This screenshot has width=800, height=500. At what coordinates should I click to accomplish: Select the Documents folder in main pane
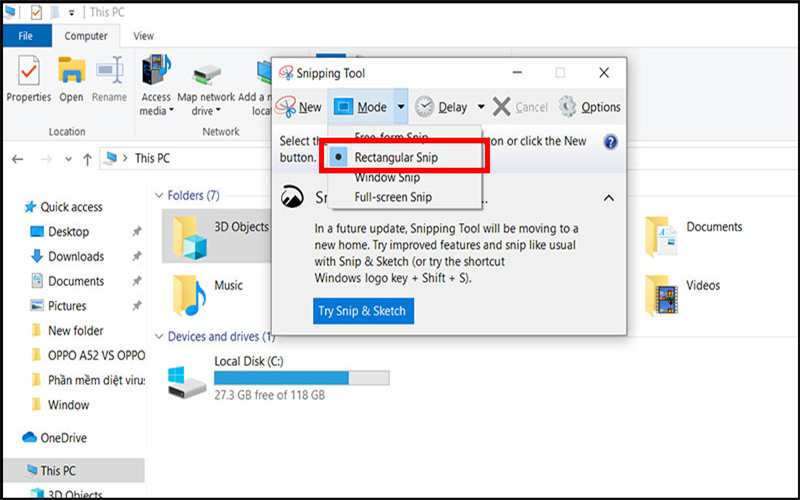[694, 236]
